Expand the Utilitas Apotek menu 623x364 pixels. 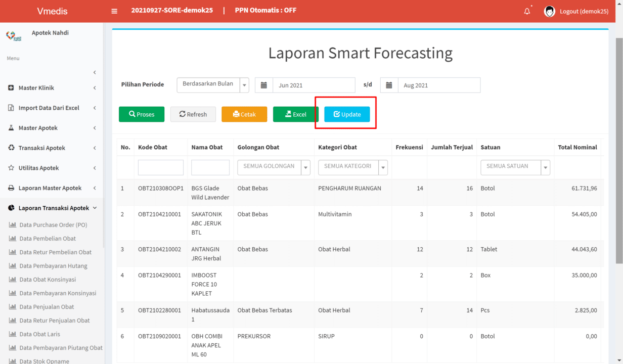95,168
